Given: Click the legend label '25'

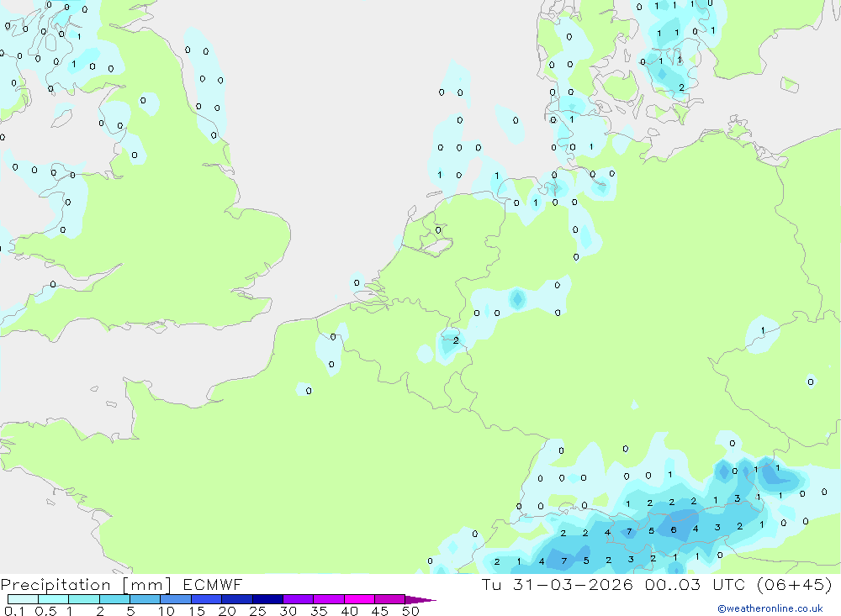Looking at the screenshot, I should [x=258, y=611].
